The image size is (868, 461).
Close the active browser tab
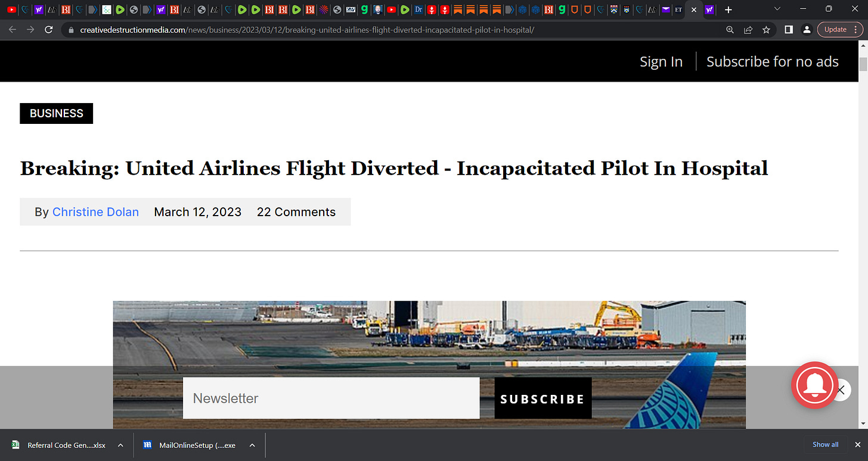693,10
